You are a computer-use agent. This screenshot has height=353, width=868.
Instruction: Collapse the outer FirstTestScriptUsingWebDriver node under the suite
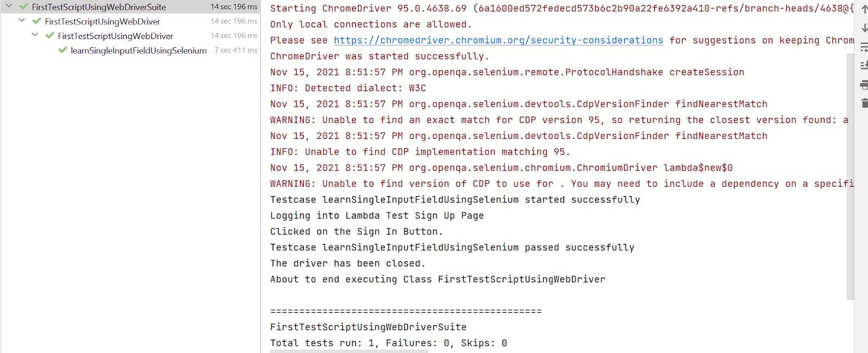(22, 21)
